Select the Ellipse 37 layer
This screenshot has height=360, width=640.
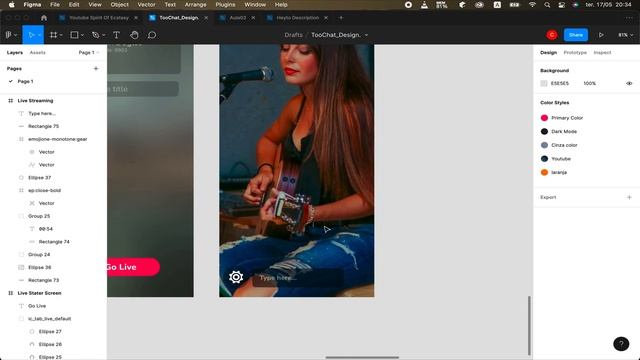pos(39,178)
